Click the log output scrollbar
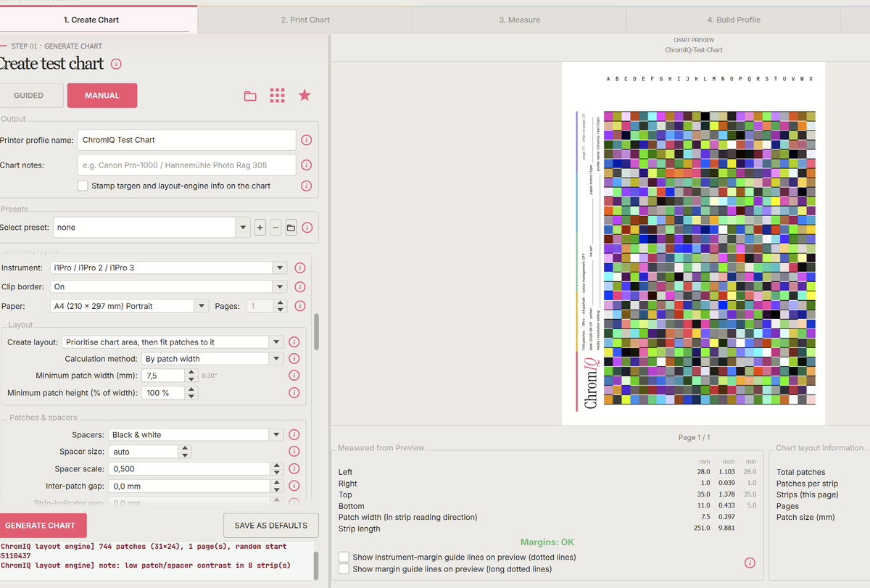870x588 pixels. pyautogui.click(x=316, y=565)
